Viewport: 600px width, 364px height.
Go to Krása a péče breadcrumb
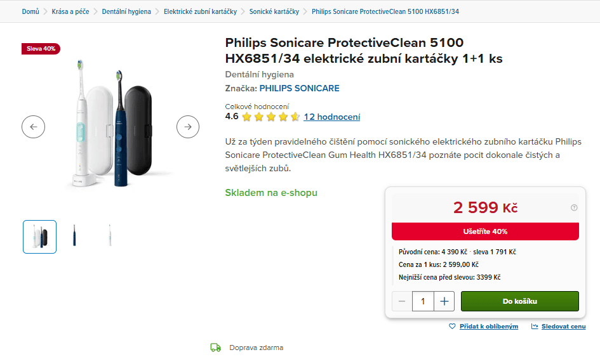click(x=70, y=12)
